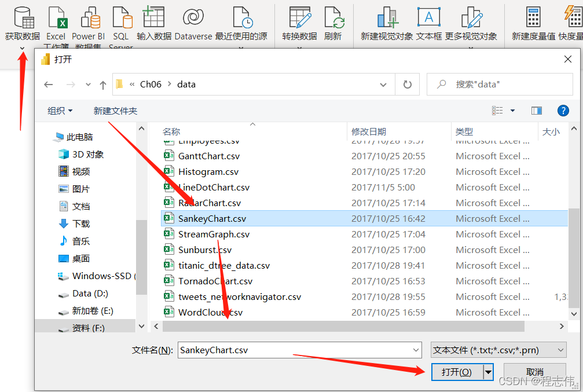Open the view options dropdown arrow
583x392 pixels.
[512, 111]
